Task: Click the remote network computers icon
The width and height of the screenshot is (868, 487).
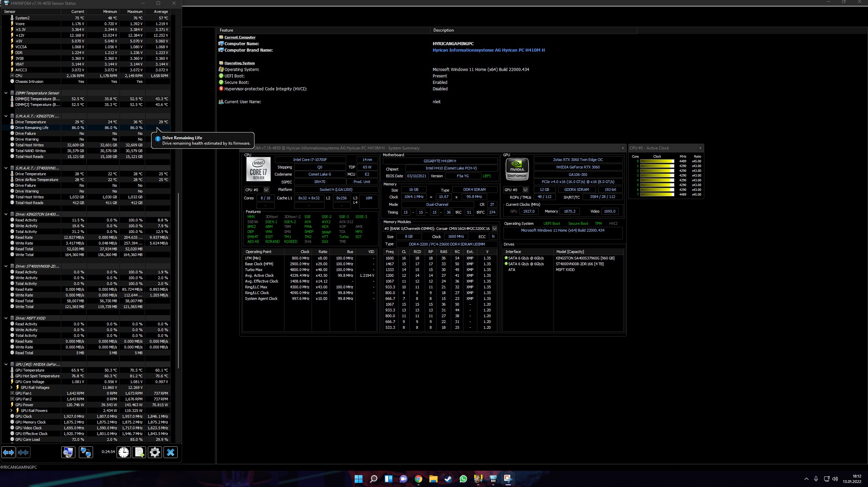Action: pos(86,452)
